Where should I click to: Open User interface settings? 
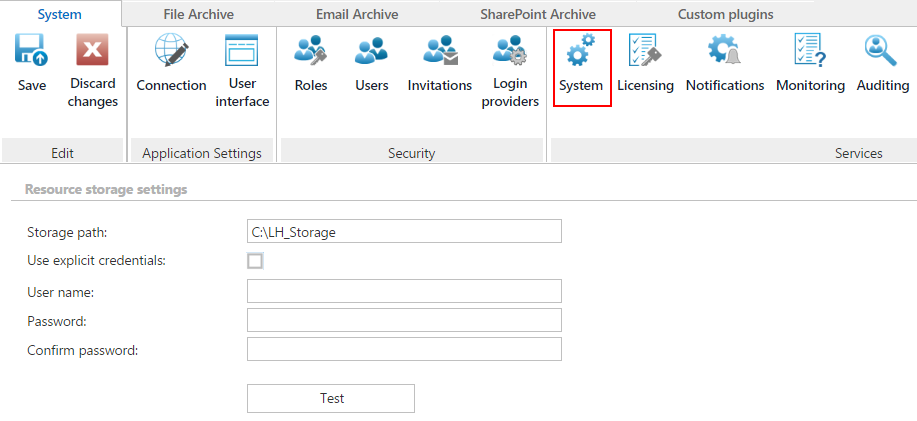[x=242, y=51]
